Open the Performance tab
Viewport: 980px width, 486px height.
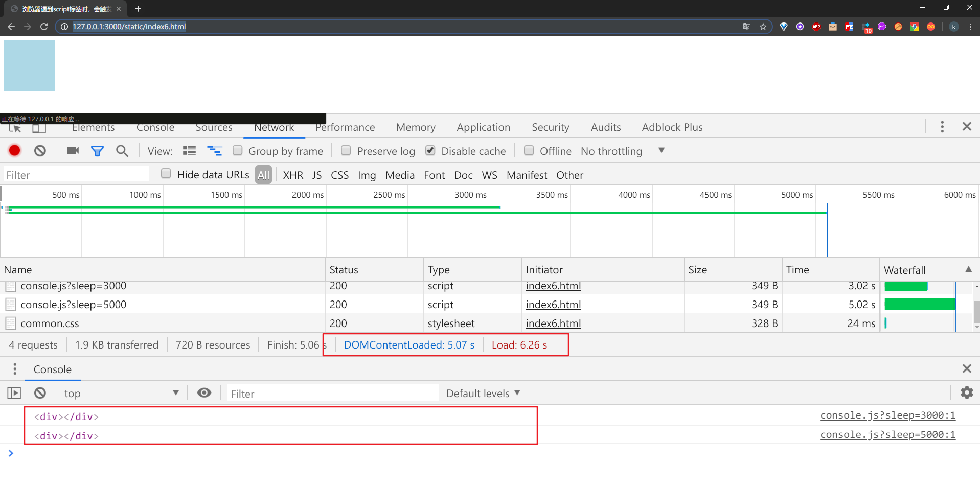[x=345, y=127]
